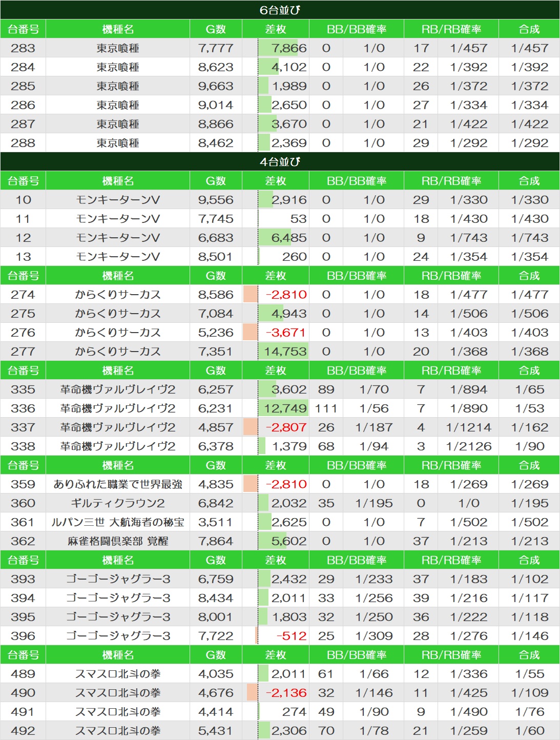The image size is (560, 740).
Task: Click machine number 489 スマスロ北斗の拳
Action: click(23, 674)
